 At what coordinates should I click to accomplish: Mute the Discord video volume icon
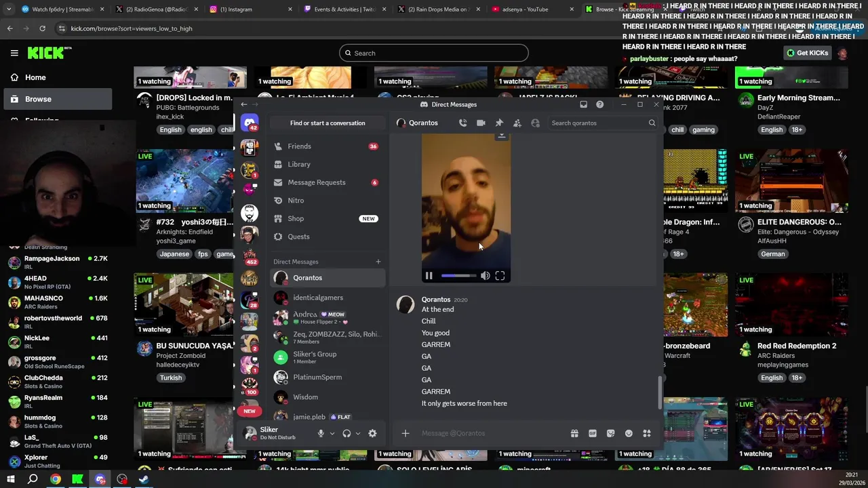point(485,276)
